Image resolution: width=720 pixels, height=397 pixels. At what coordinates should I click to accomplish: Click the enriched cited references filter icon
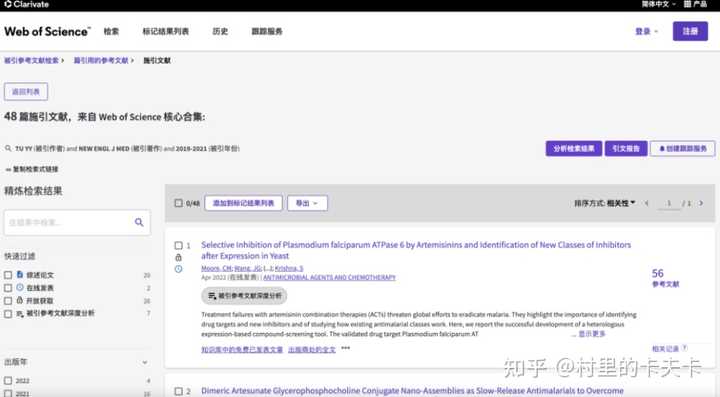point(20,313)
